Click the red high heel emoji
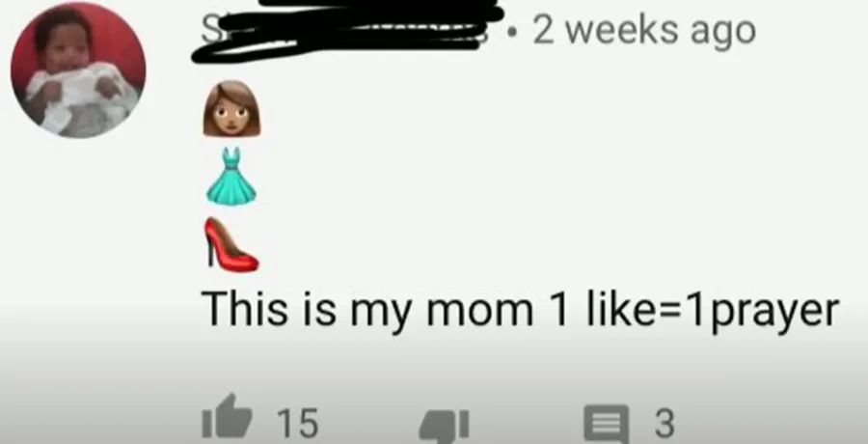The width and height of the screenshot is (868, 444). pyautogui.click(x=231, y=244)
